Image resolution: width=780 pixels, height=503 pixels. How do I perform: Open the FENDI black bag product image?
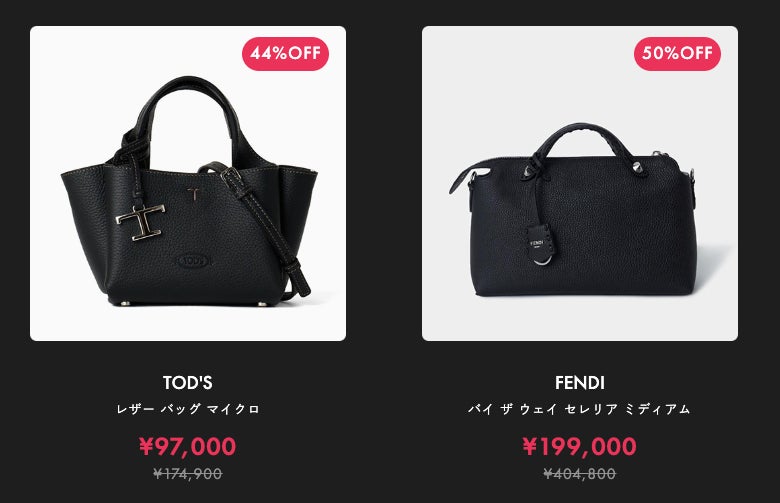tap(580, 183)
